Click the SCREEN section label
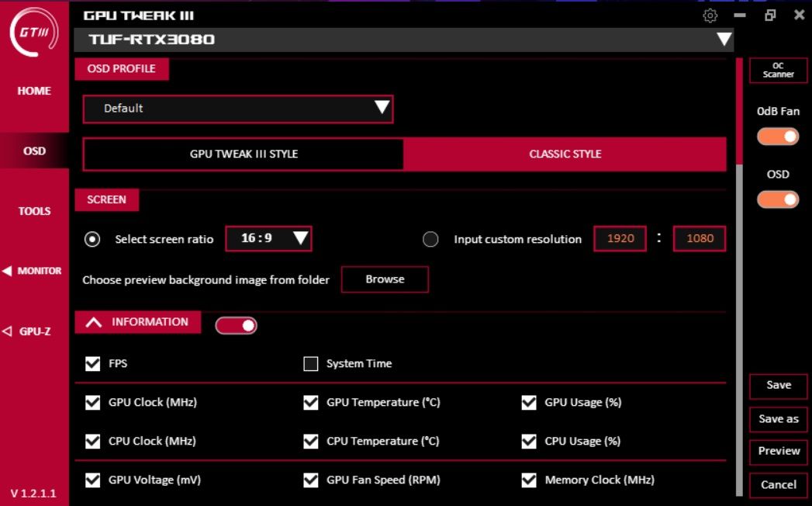Viewport: 812px width, 506px height. coord(107,200)
